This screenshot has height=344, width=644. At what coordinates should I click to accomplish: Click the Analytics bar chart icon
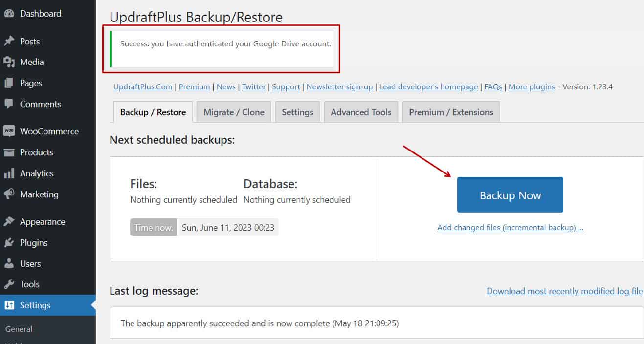pyautogui.click(x=9, y=173)
